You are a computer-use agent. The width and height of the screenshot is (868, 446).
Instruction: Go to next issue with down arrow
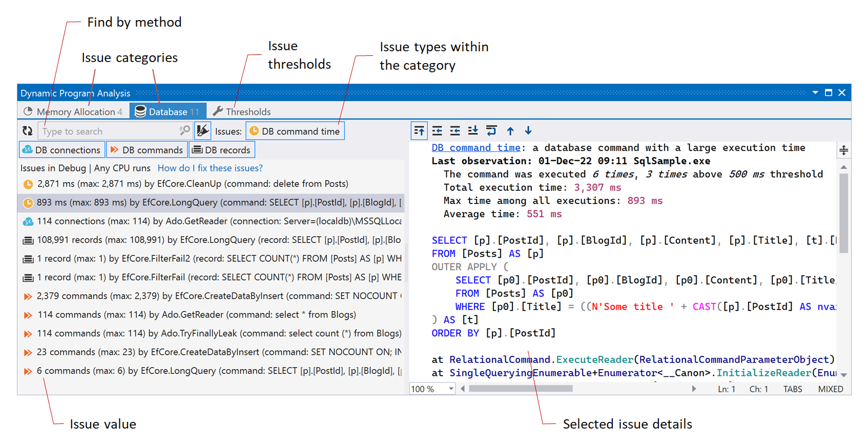[x=528, y=131]
